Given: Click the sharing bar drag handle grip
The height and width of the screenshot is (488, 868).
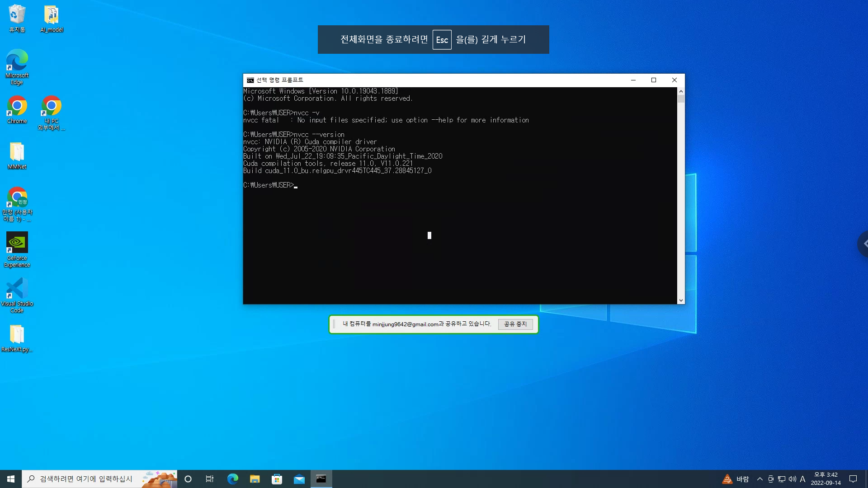Looking at the screenshot, I should (x=334, y=324).
